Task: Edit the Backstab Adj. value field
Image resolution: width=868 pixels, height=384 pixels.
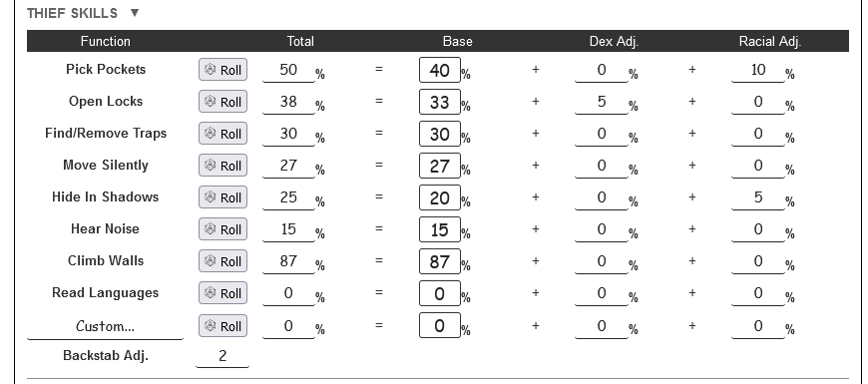Action: tap(222, 356)
